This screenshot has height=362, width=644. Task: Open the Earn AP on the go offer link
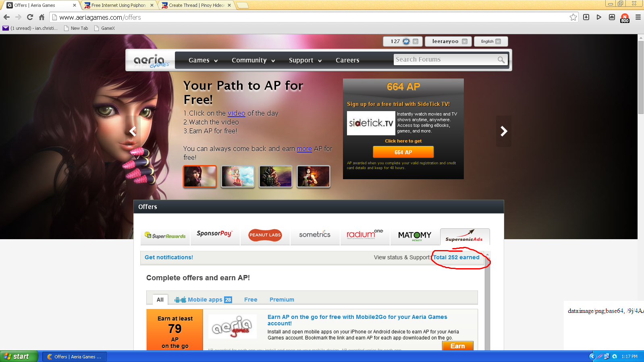click(357, 320)
